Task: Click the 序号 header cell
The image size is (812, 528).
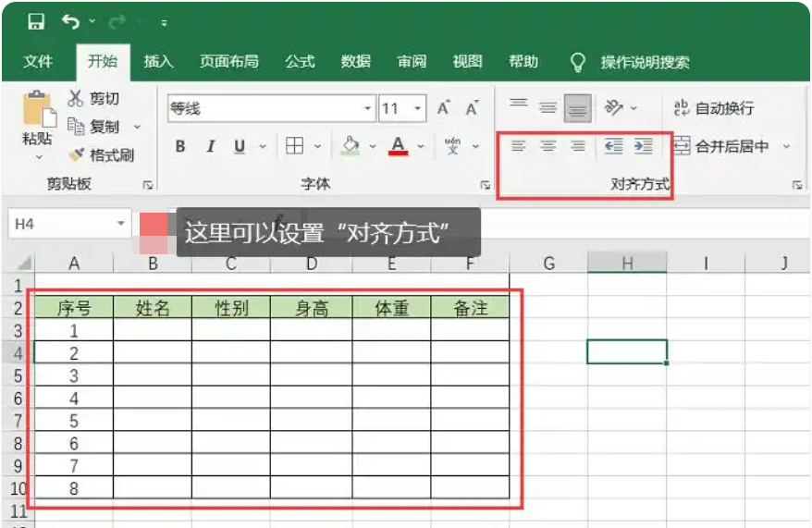Action: (74, 308)
